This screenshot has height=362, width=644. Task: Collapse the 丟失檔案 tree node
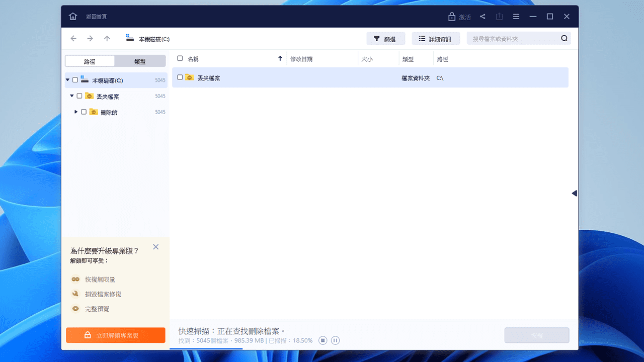[x=71, y=96]
